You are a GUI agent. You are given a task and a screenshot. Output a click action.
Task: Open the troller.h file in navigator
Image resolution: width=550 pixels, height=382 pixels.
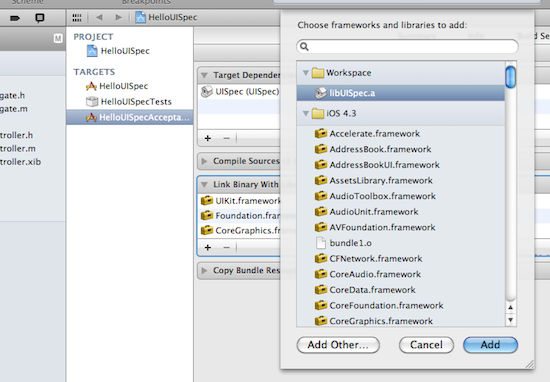pyautogui.click(x=16, y=135)
